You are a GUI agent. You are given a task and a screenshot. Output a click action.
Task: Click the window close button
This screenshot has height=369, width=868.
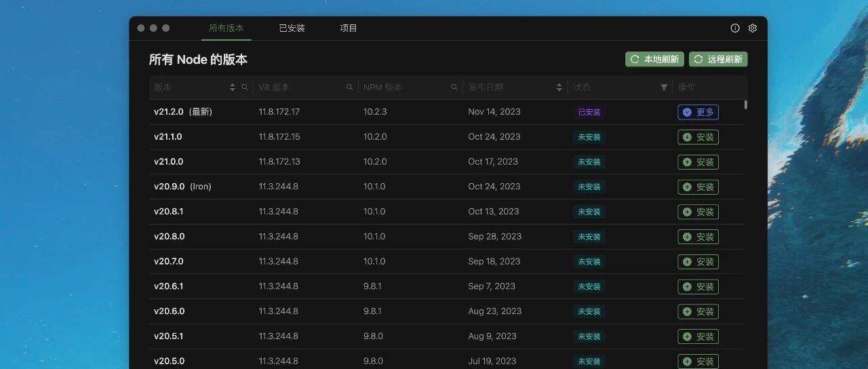(141, 28)
